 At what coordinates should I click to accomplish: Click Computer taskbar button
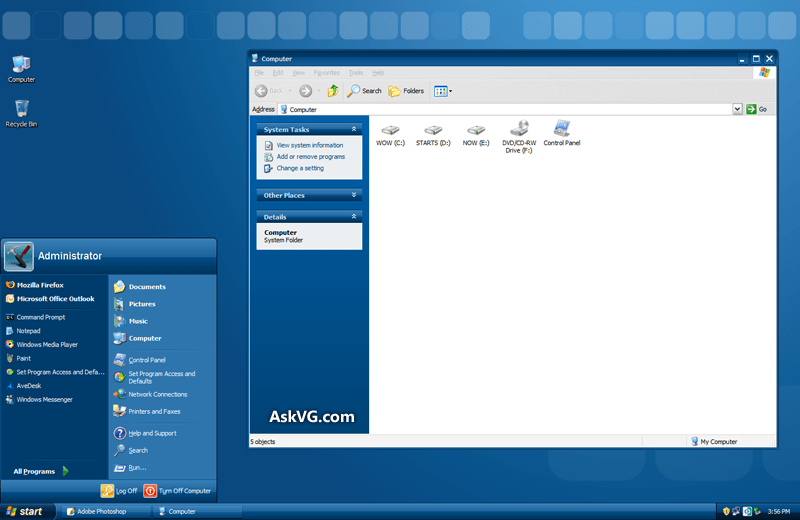(198, 511)
